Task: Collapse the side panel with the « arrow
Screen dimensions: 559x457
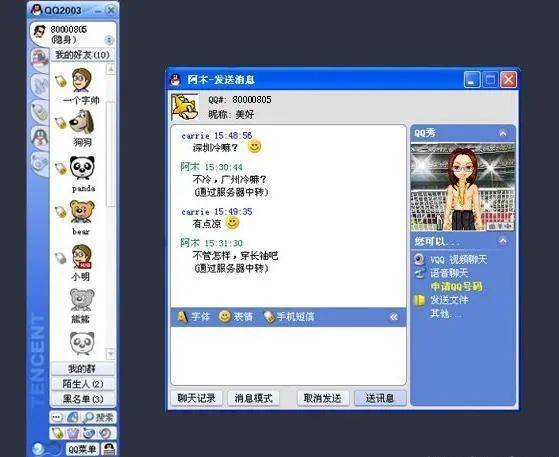Action: click(x=394, y=317)
